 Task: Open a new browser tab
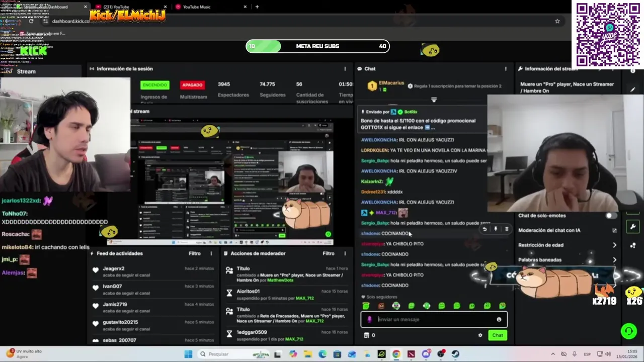[x=257, y=7]
